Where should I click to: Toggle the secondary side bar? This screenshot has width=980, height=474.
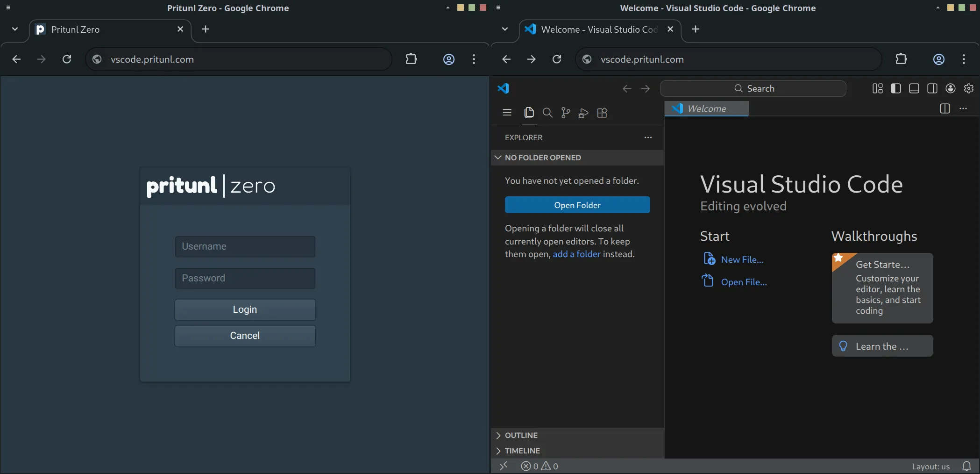tap(932, 88)
